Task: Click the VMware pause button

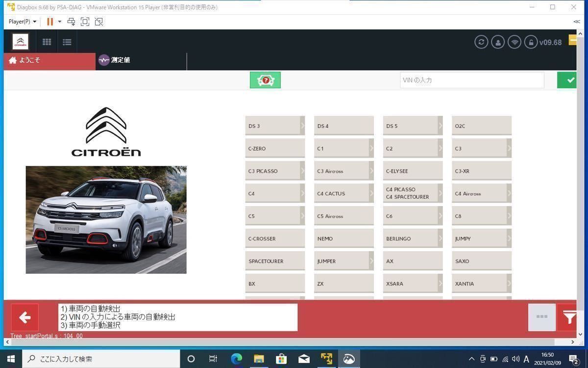Action: pos(49,22)
